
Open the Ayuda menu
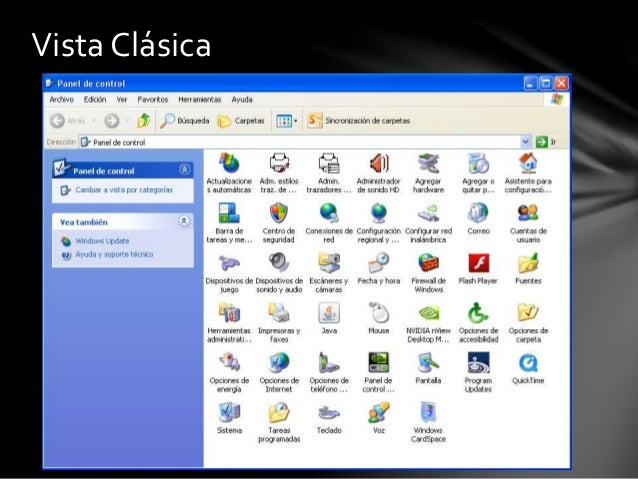[242, 99]
